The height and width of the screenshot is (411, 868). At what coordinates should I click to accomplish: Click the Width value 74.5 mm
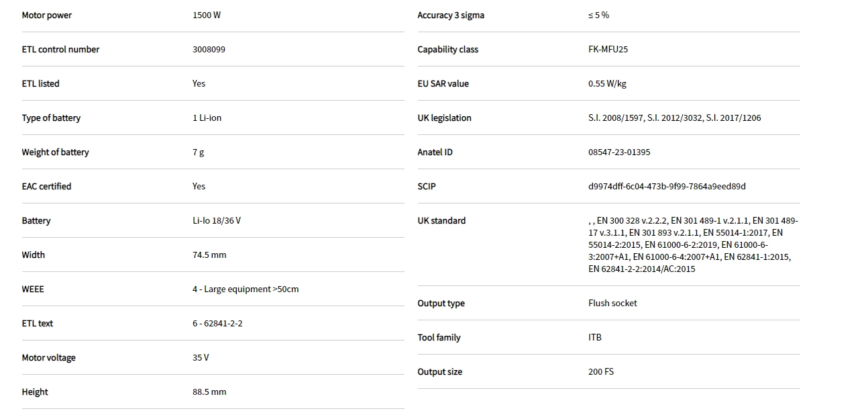point(209,255)
